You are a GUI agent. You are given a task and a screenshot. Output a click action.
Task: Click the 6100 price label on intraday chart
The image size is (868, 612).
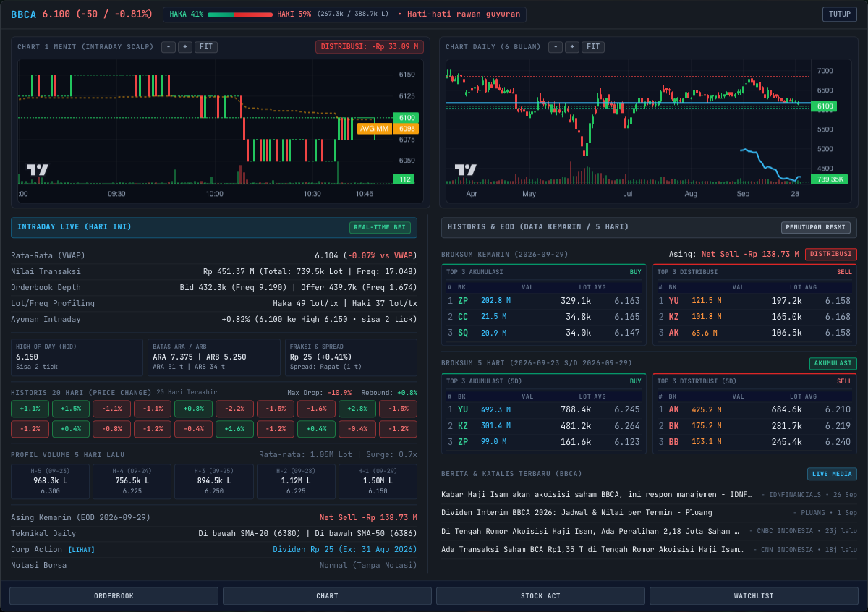click(405, 117)
